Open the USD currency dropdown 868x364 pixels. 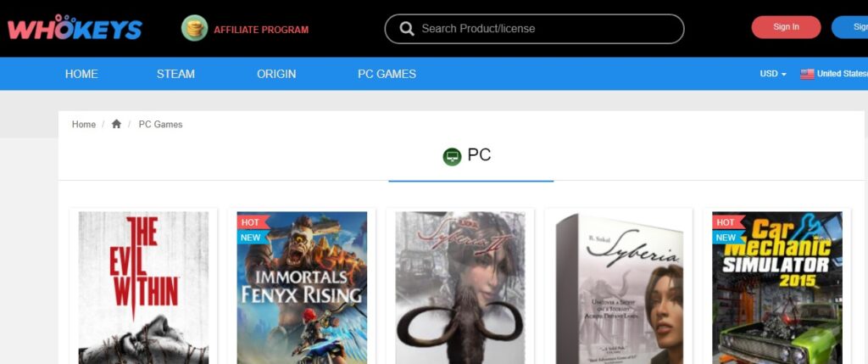click(x=772, y=74)
